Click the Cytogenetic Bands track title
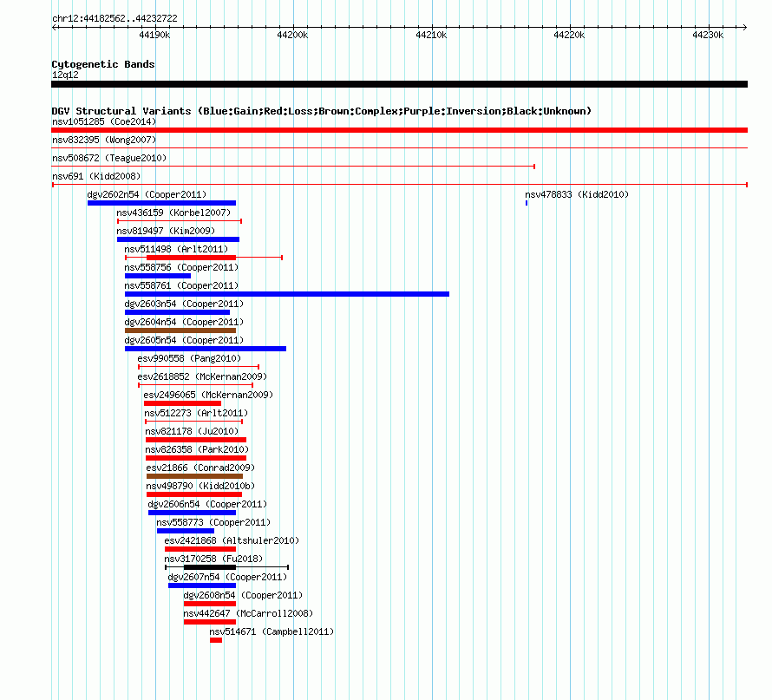772x700 pixels. click(x=103, y=64)
